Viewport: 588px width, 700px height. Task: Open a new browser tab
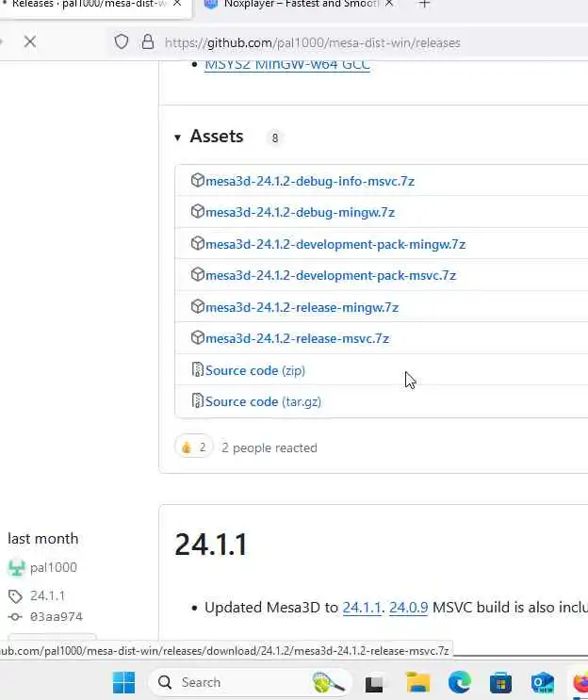tap(425, 5)
